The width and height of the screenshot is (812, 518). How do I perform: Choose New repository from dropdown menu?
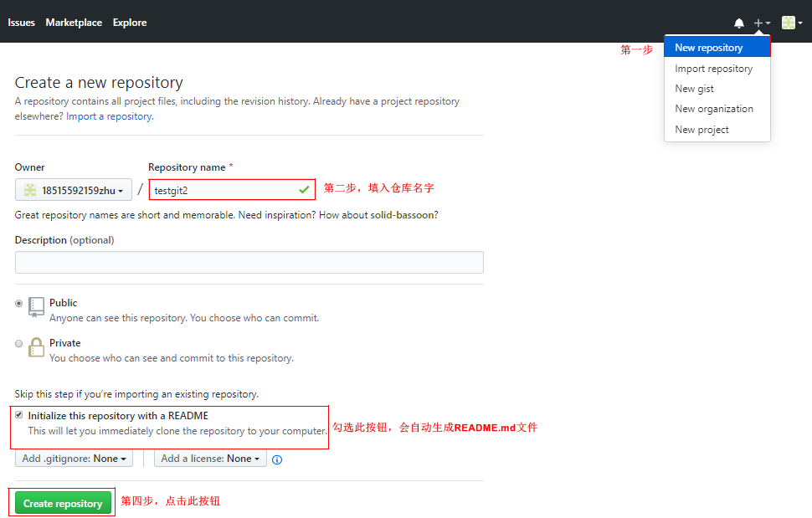(717, 48)
